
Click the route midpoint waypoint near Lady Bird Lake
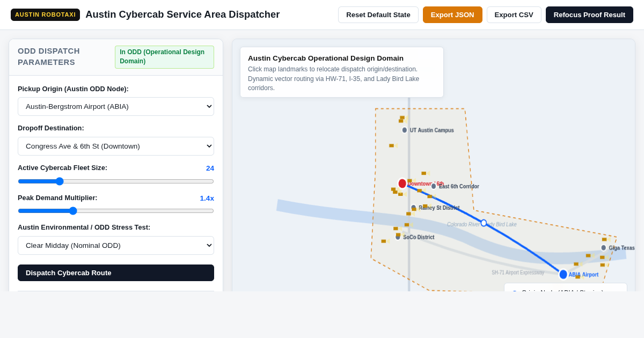[484, 223]
